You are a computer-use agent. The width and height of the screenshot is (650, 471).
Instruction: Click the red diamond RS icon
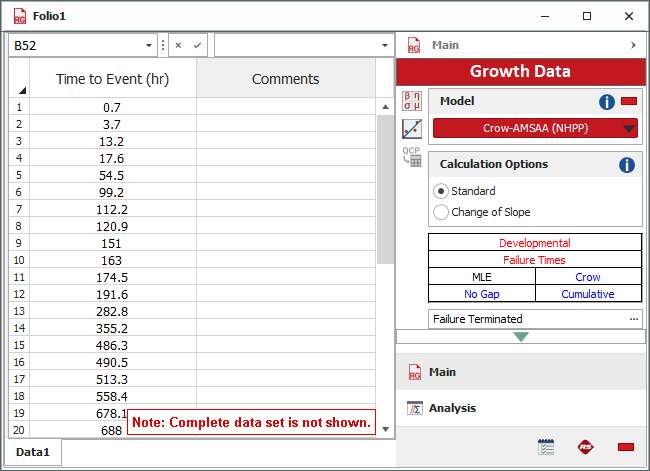[586, 447]
